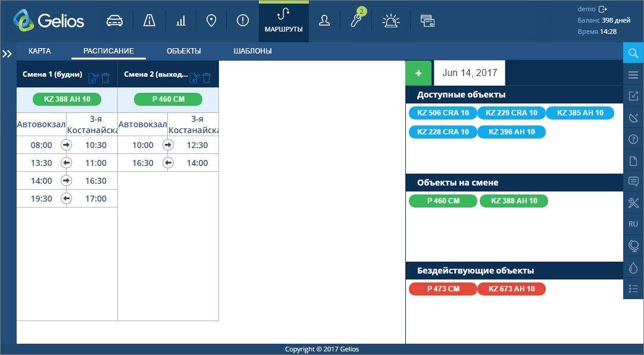Open the alarm siren icon
644x355 pixels.
pyautogui.click(x=390, y=21)
